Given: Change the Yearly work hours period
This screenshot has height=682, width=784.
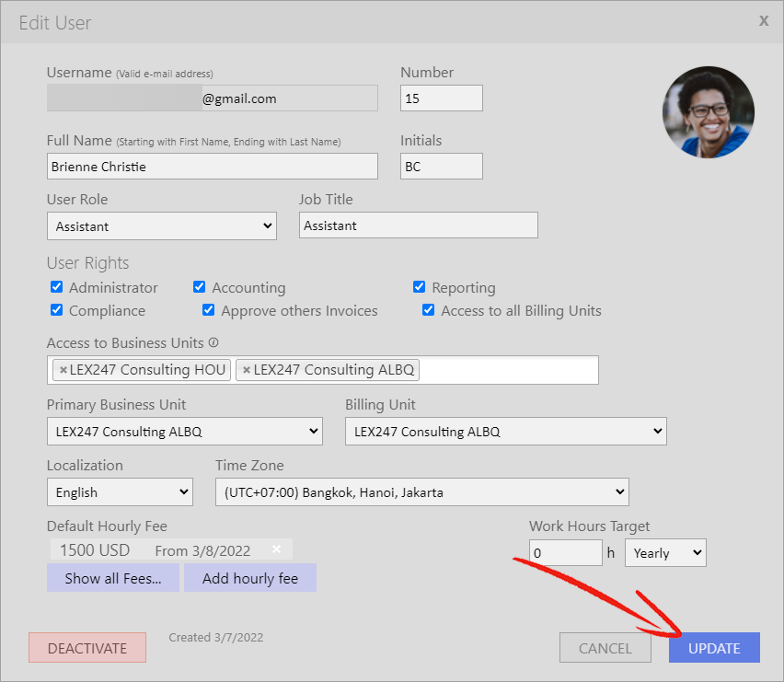Looking at the screenshot, I should pyautogui.click(x=665, y=552).
